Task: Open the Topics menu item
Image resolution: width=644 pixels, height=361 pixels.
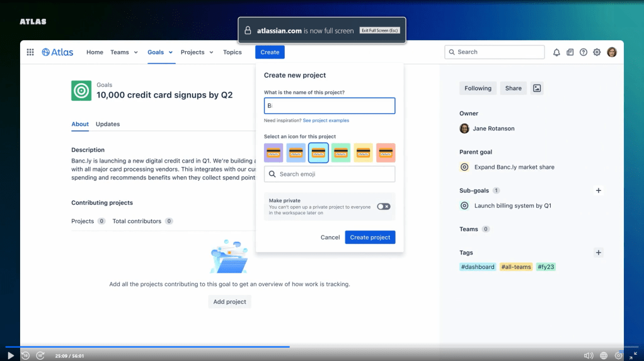Action: [232, 52]
